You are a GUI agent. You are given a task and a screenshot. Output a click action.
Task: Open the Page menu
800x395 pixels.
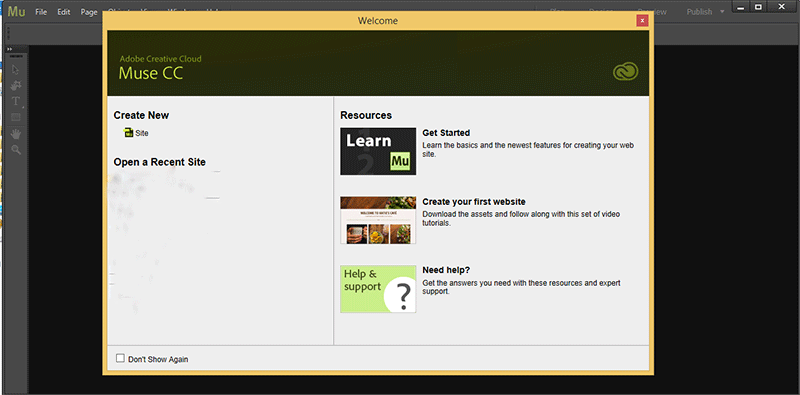pos(89,12)
